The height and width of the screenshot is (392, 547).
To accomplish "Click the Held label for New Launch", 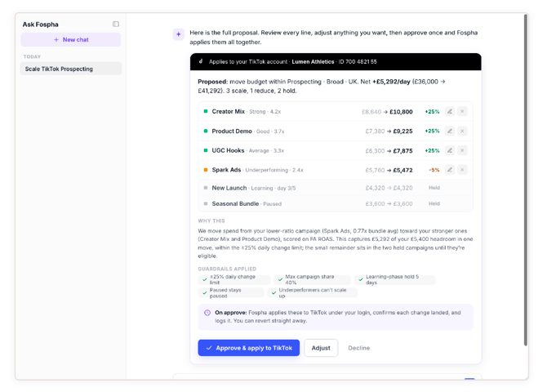I will (434, 188).
